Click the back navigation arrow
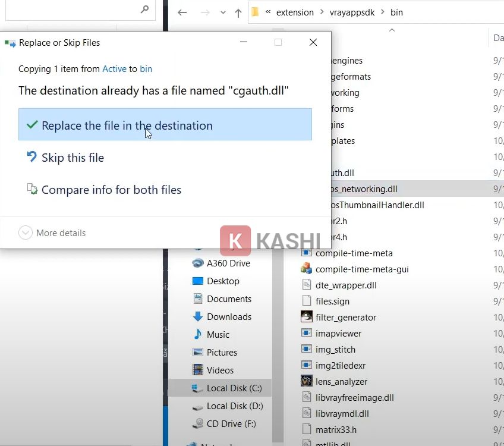 [182, 12]
